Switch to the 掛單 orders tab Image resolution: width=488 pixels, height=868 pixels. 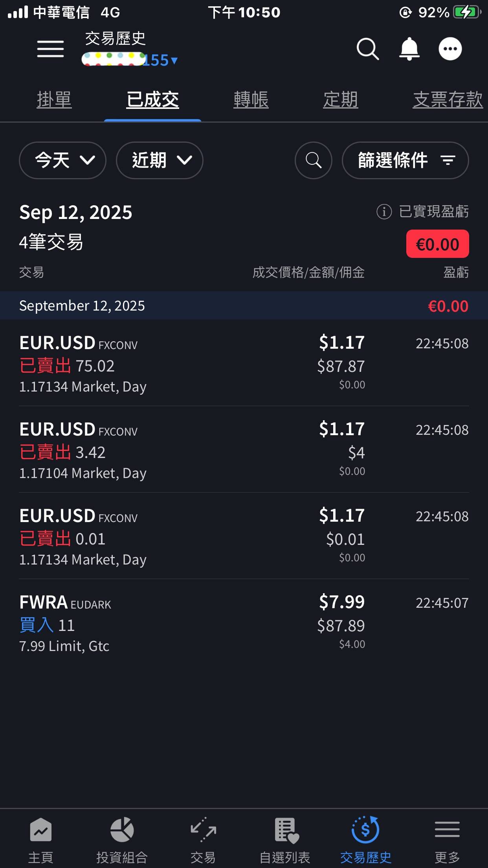click(x=54, y=99)
